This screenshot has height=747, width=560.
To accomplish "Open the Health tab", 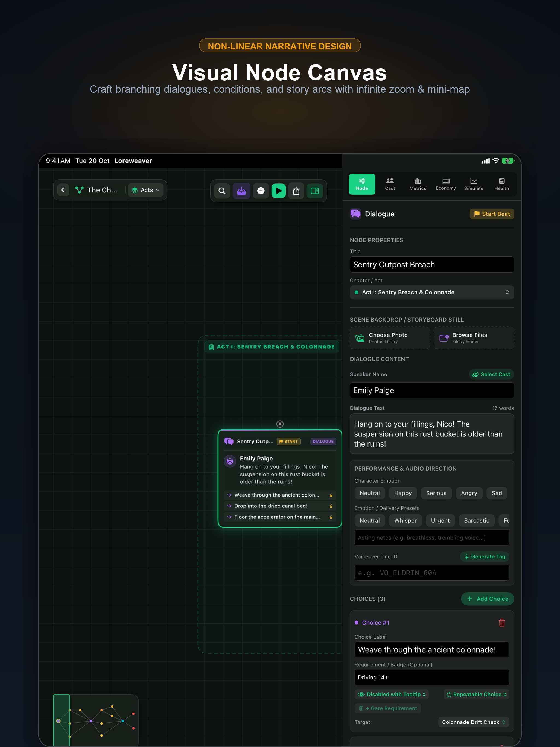I will point(501,184).
